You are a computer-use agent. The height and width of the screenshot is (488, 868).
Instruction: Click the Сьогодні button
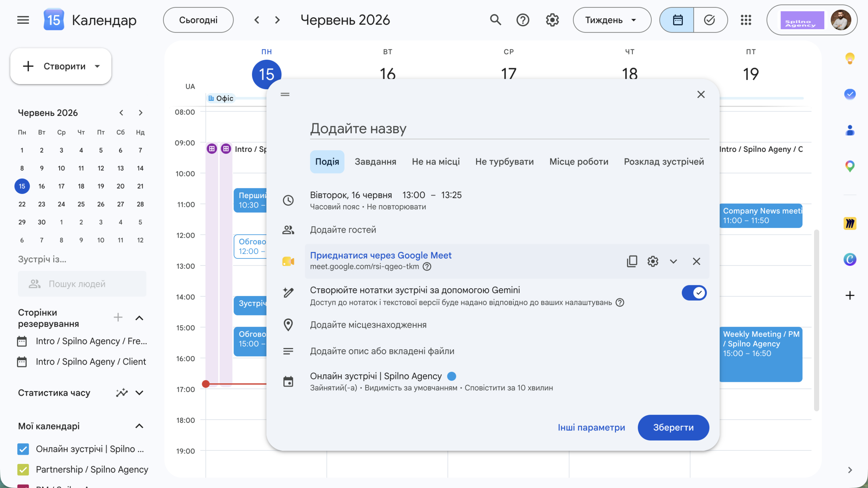(198, 20)
